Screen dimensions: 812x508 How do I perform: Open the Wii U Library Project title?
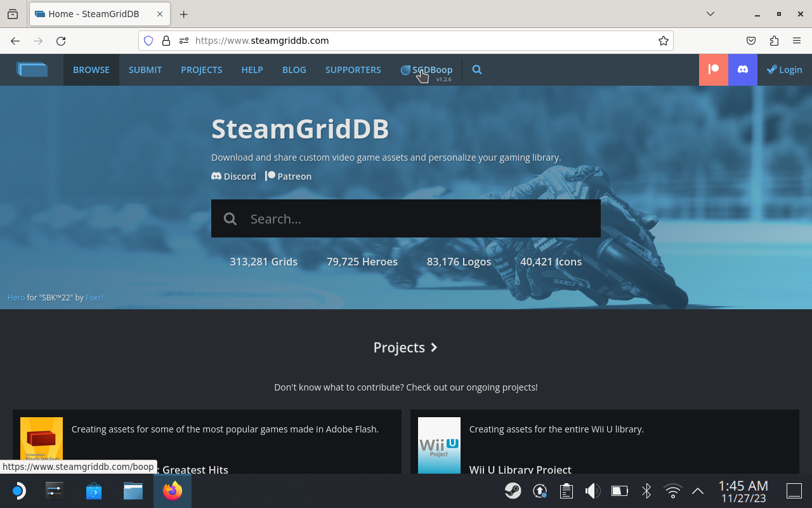click(x=520, y=469)
